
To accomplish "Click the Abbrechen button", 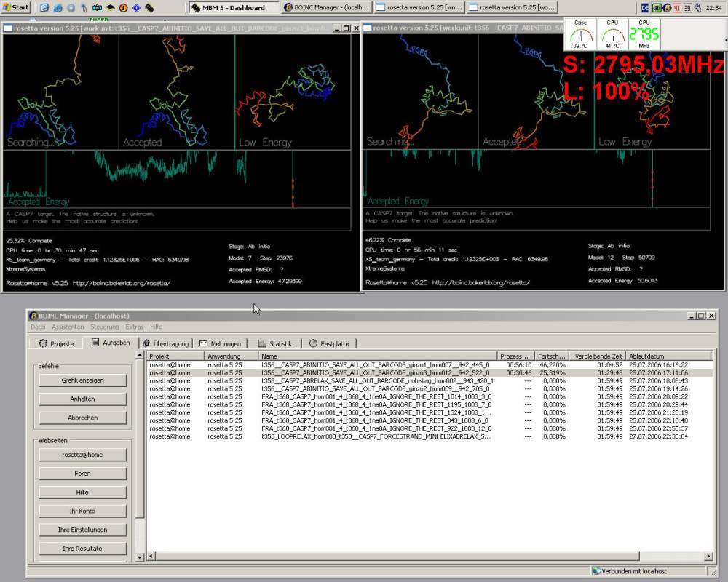I will coord(83,418).
